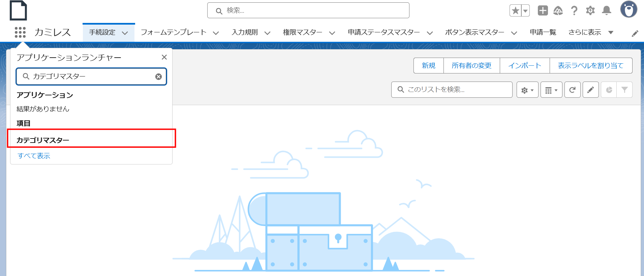Open the user profile avatar
This screenshot has height=276, width=644.
(628, 9)
